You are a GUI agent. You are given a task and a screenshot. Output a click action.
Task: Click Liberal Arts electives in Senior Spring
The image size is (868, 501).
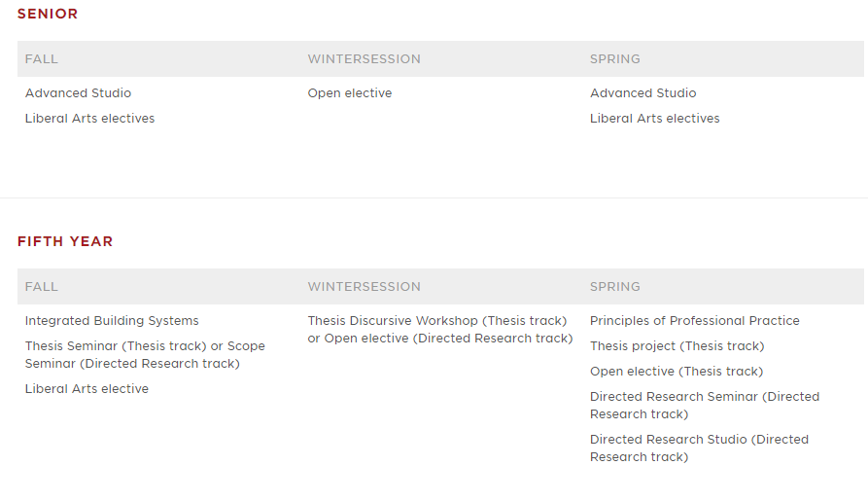(x=655, y=119)
